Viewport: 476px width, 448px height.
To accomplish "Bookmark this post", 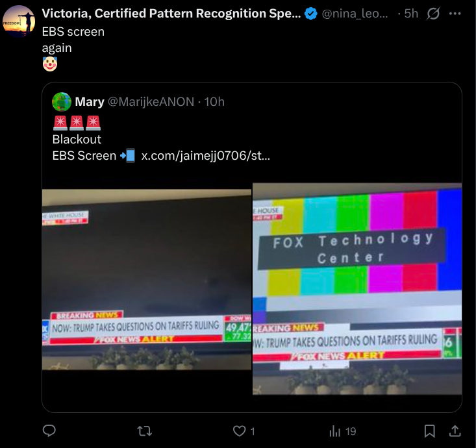I will [429, 430].
